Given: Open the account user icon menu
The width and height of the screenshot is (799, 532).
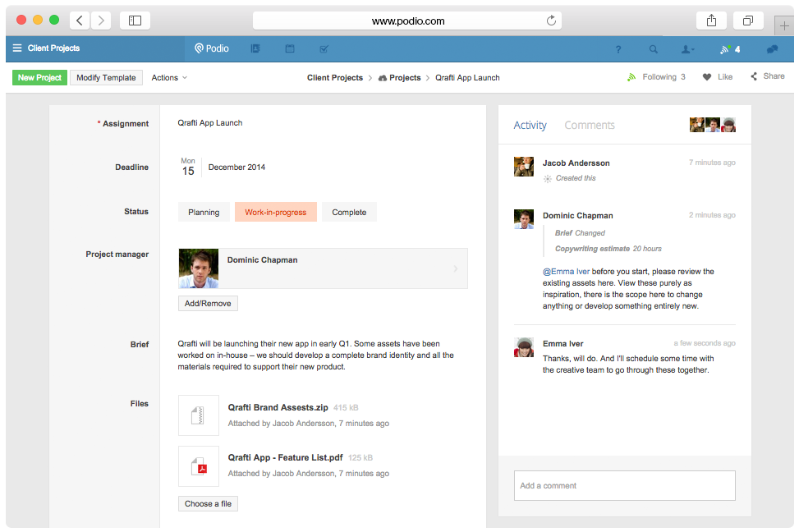Looking at the screenshot, I should 688,49.
